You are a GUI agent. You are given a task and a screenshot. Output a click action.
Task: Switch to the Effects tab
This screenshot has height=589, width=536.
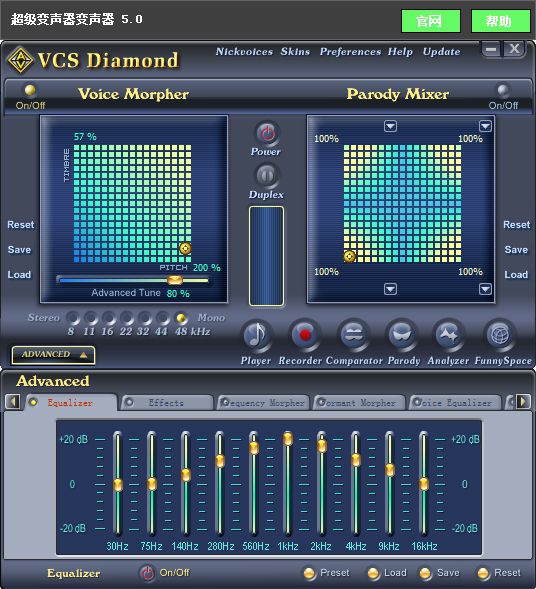[x=166, y=403]
